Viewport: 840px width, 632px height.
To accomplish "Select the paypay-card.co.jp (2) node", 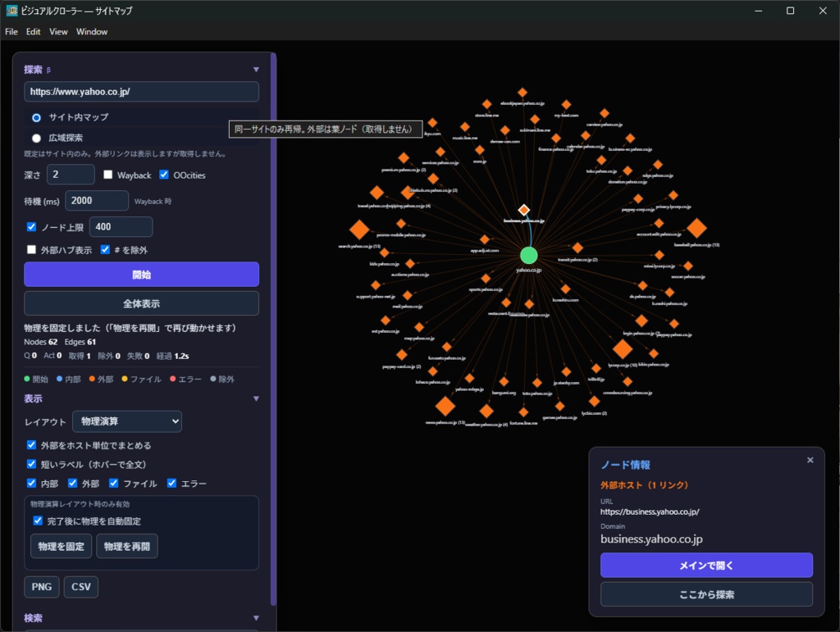I will click(x=402, y=355).
